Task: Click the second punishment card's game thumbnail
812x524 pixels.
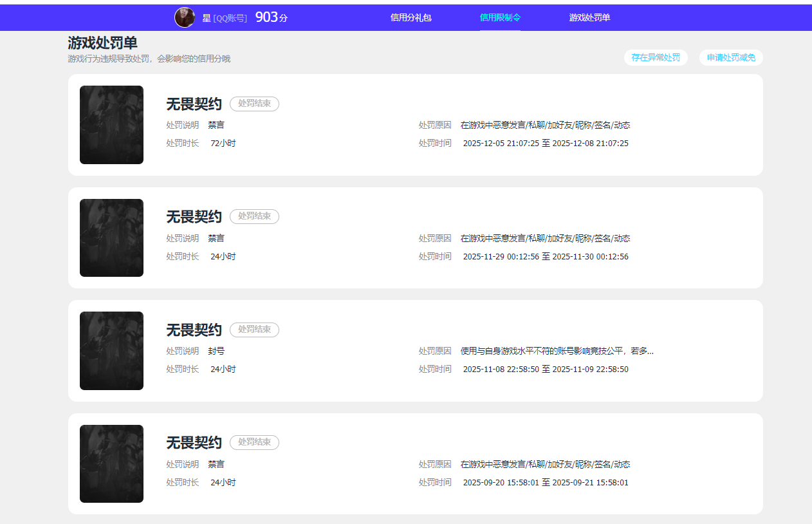Action: pyautogui.click(x=111, y=238)
